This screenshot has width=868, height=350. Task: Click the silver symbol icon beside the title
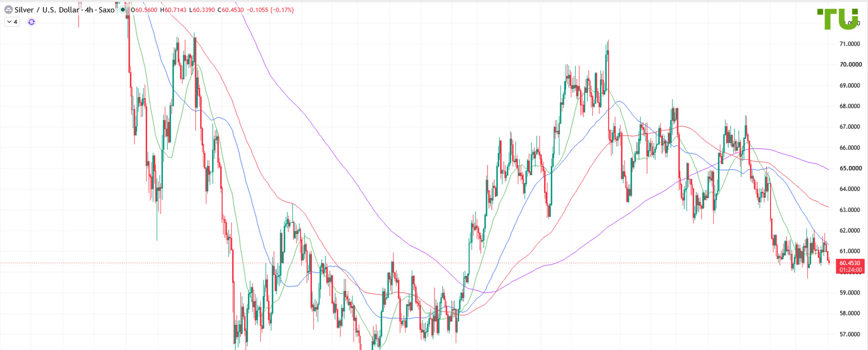8,10
